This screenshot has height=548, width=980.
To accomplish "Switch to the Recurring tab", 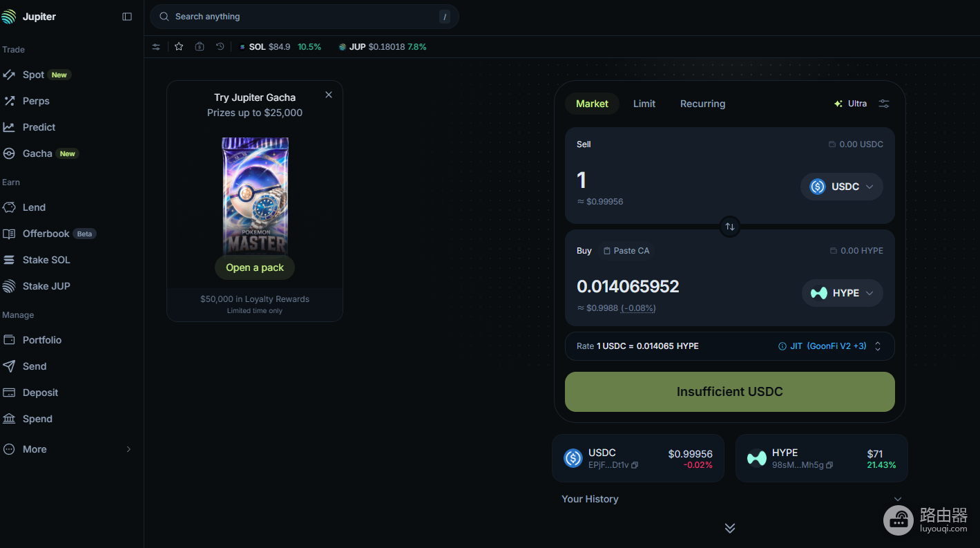I will [x=703, y=104].
